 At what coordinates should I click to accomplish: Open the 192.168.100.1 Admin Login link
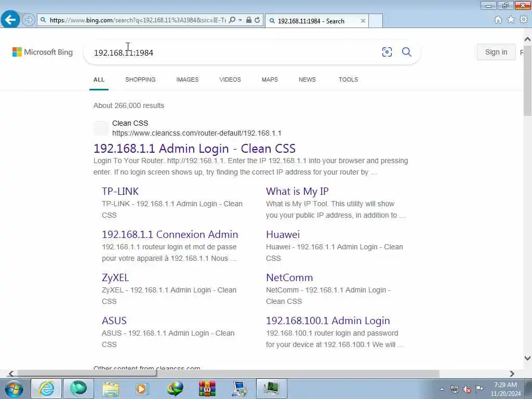pos(328,321)
